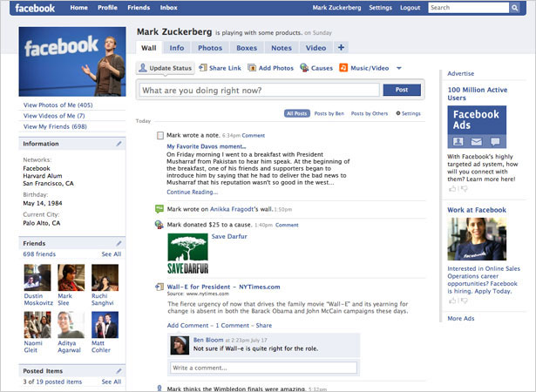This screenshot has height=392, width=536.
Task: Click the search magnifier icon
Action: (514, 8)
